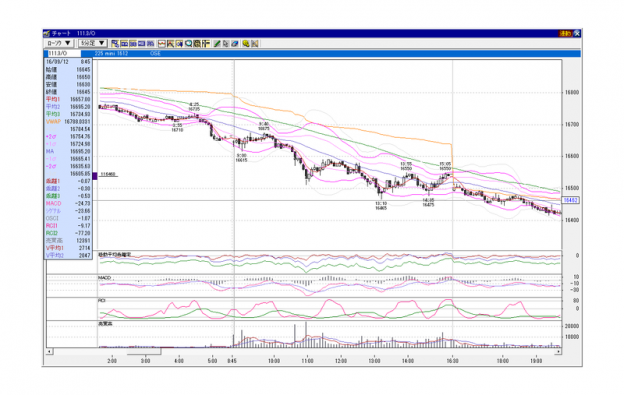
Task: Select the eraser tool in toolbar
Action: [x=234, y=43]
